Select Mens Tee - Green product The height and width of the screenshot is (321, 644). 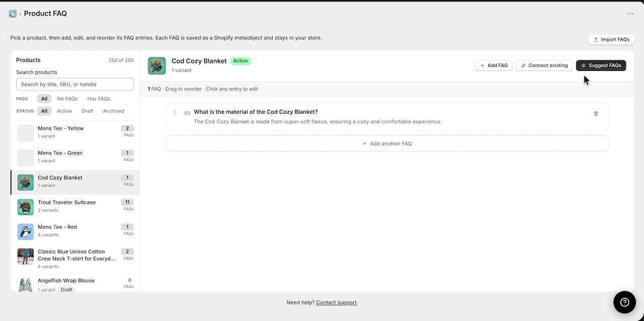pyautogui.click(x=75, y=157)
